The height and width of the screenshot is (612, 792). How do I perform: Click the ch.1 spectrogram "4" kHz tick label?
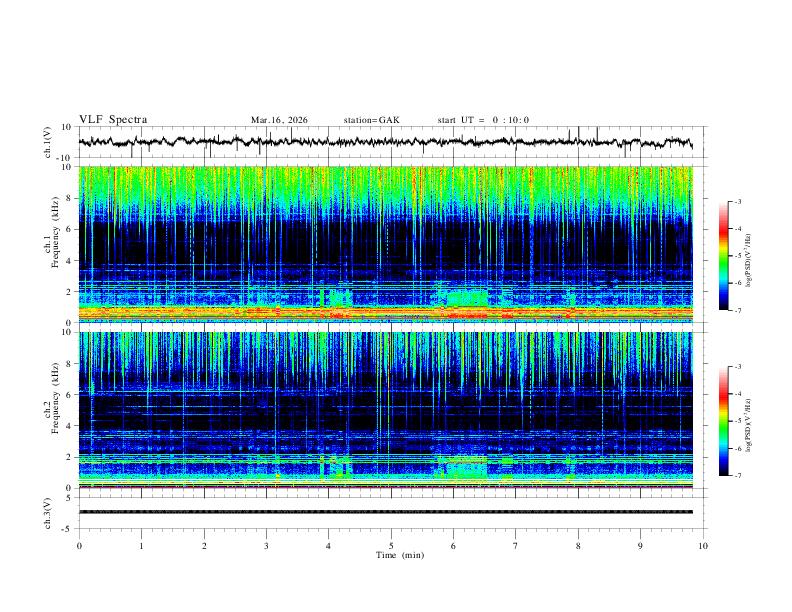(x=69, y=261)
